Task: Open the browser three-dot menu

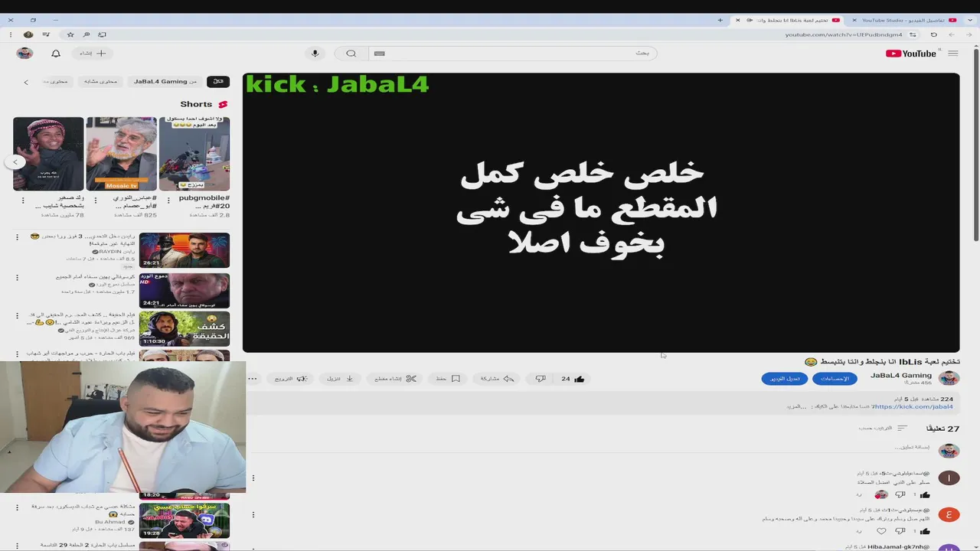Action: point(10,34)
